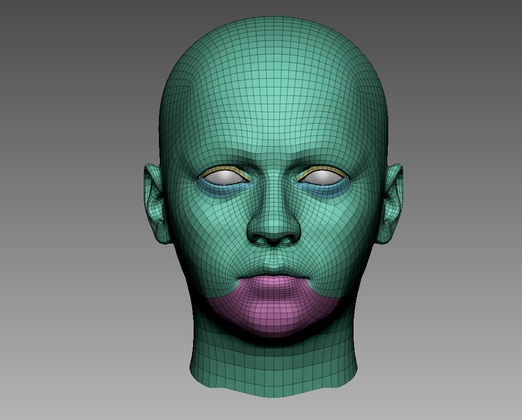Viewport: 522px width, 420px height.
Task: Click the ear on the image's left side
Action: coord(155,203)
